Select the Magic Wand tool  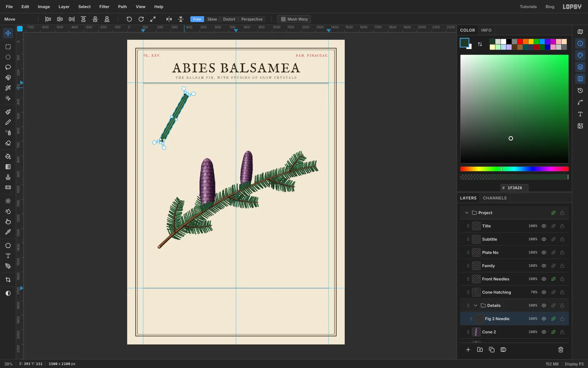click(8, 88)
